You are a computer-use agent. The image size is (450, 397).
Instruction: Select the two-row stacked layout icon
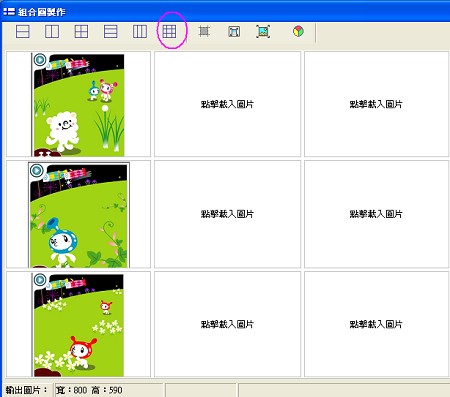coord(23,32)
